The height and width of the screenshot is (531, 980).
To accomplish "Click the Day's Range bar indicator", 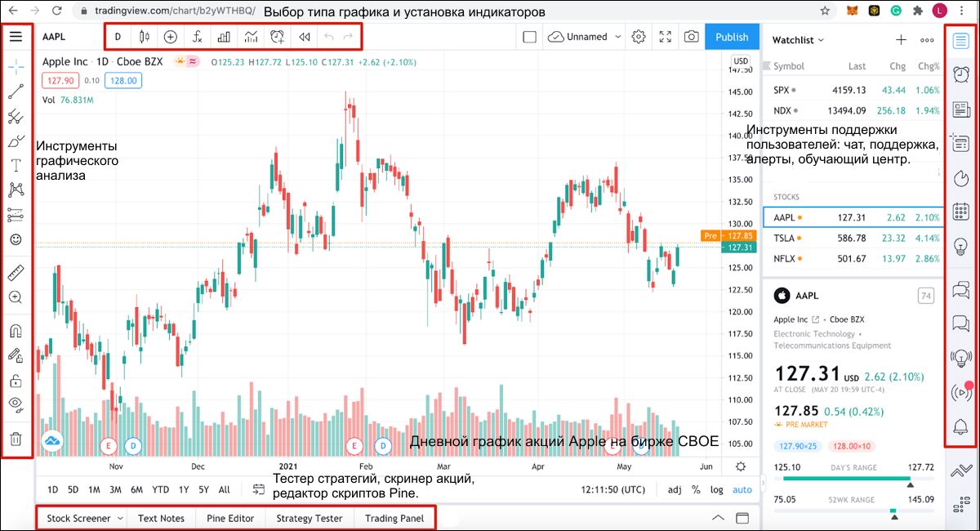I will pos(854,480).
